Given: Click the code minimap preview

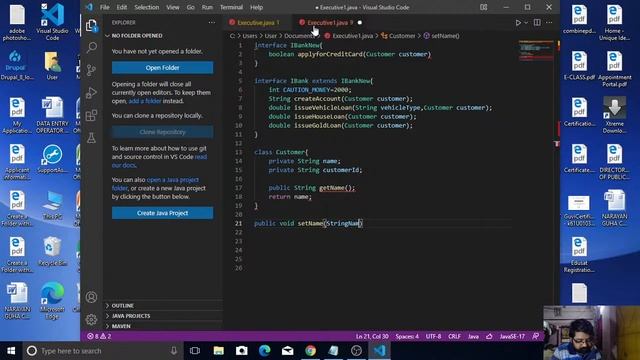Looking at the screenshot, I should 536,51.
